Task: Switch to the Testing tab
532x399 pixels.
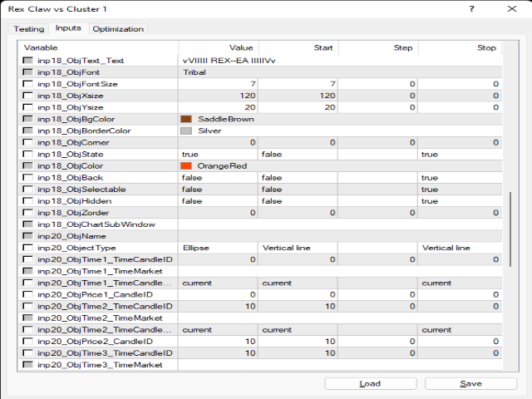Action: point(28,29)
